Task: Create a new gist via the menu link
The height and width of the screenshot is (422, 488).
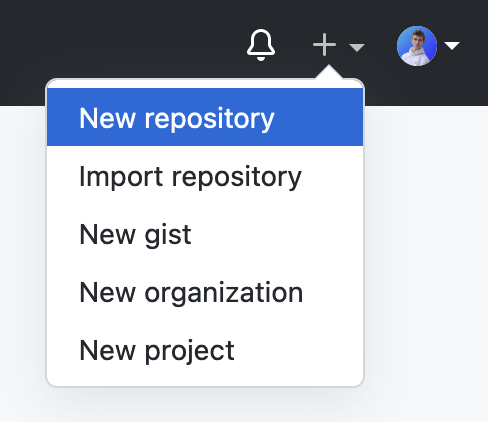Action: [x=135, y=235]
